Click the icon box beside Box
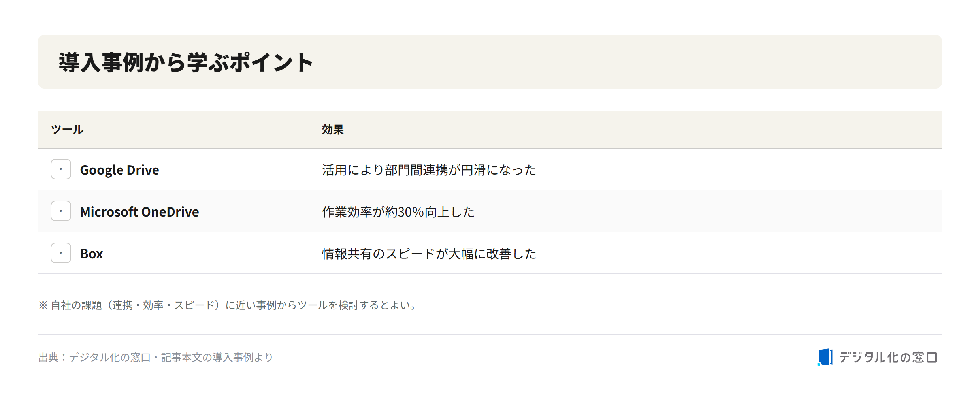 click(61, 253)
